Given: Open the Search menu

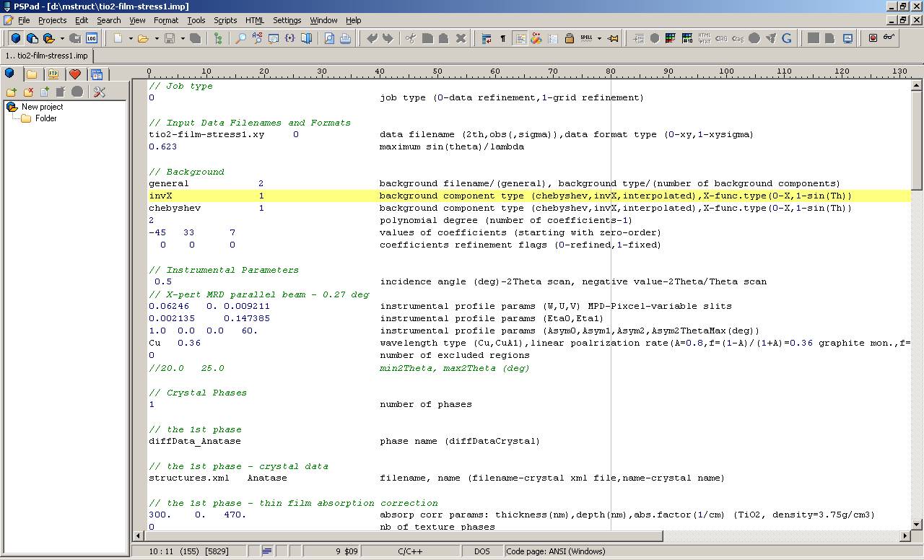Looking at the screenshot, I should [109, 20].
